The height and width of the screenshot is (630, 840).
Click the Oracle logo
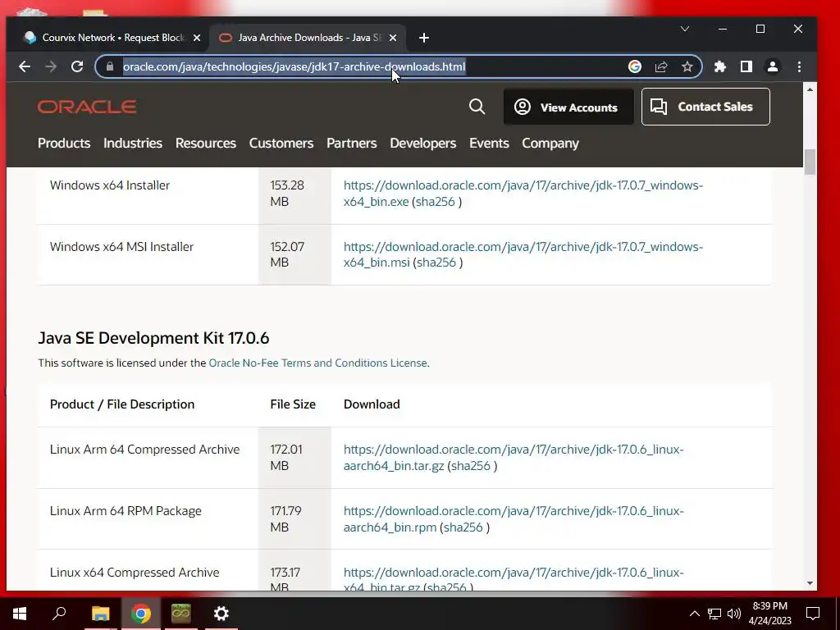coord(87,107)
